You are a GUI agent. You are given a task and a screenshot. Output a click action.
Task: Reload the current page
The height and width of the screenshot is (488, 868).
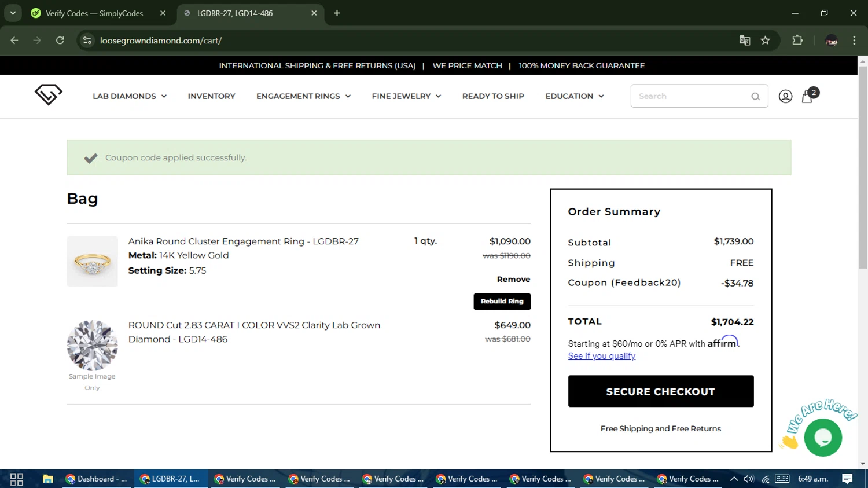point(60,41)
